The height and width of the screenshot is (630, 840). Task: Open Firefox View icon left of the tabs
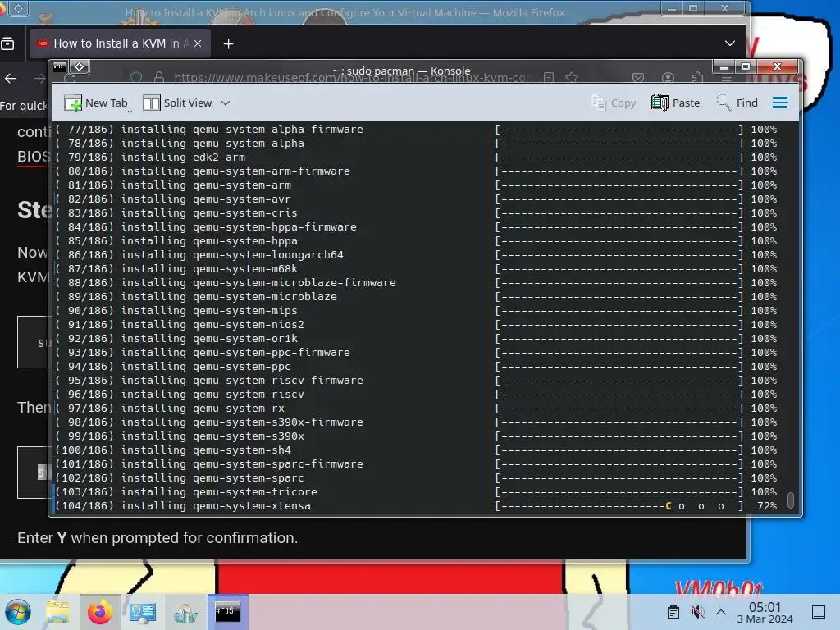point(7,44)
